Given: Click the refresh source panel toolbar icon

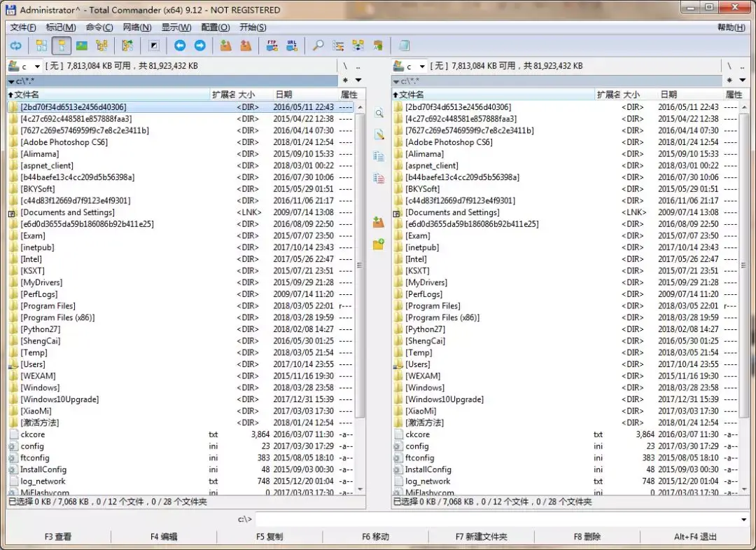Looking at the screenshot, I should (x=16, y=46).
